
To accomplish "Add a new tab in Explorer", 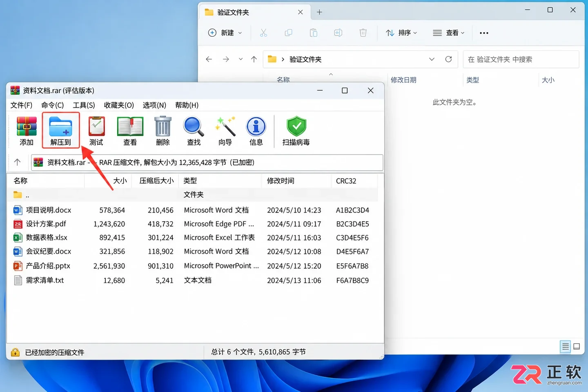I will pyautogui.click(x=319, y=12).
